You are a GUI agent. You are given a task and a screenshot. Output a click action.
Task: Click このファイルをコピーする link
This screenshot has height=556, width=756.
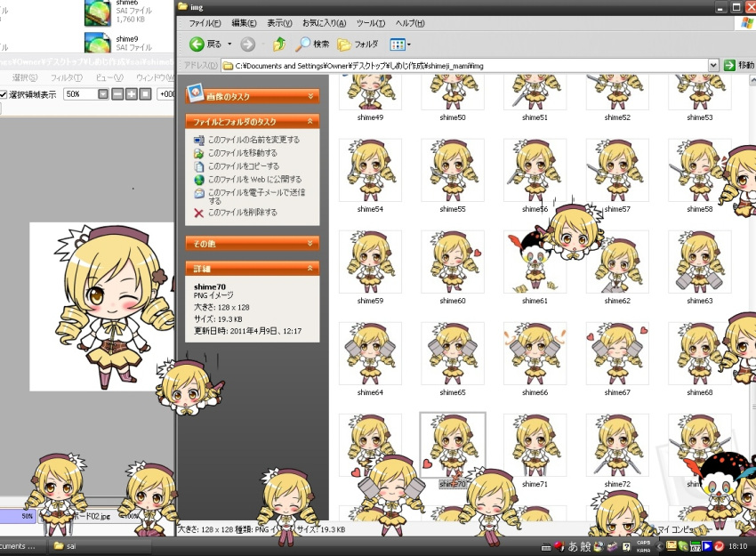coord(244,165)
